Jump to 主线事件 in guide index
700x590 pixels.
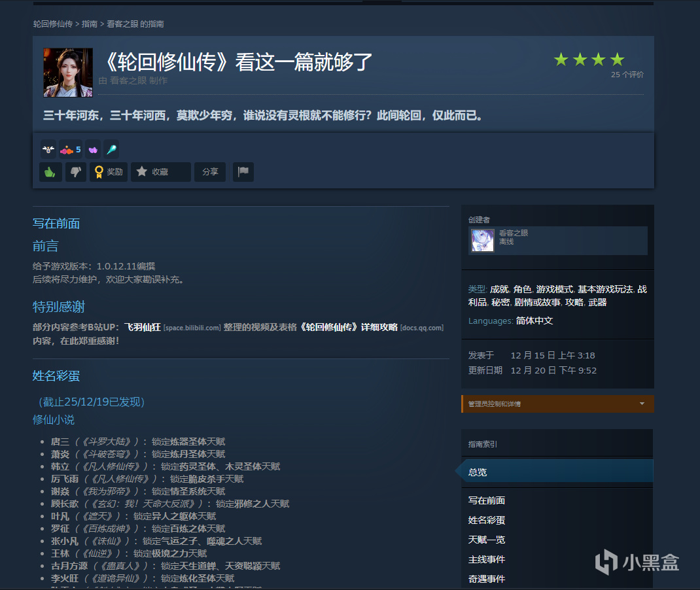tap(487, 560)
